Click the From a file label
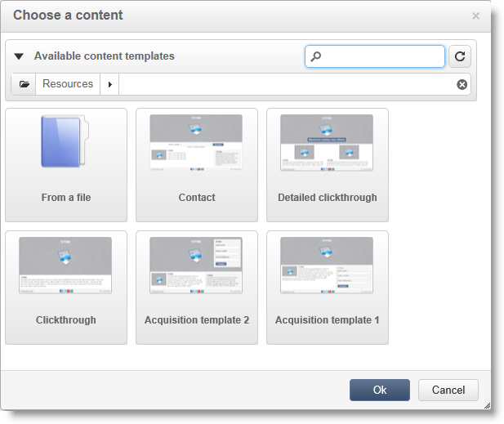This screenshot has width=504, height=424. 66,198
